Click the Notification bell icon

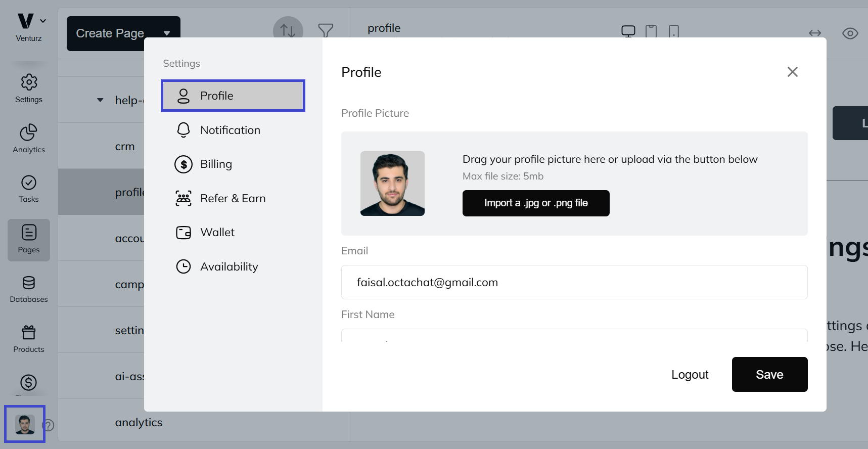[184, 130]
